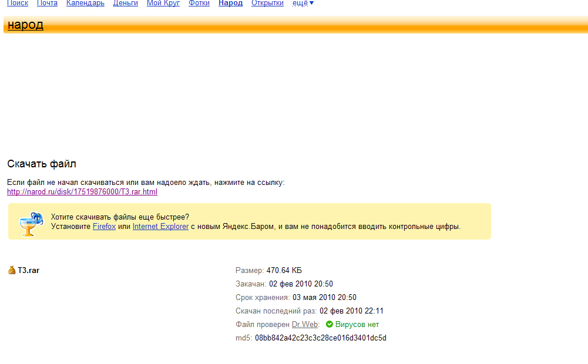This screenshot has height=364, width=588.
Task: Click the Скачан последний раз label
Action: 276,311
